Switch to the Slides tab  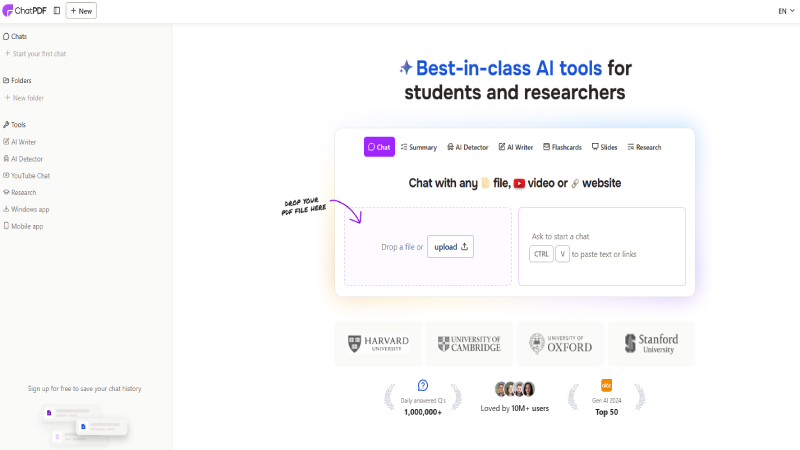(x=604, y=147)
